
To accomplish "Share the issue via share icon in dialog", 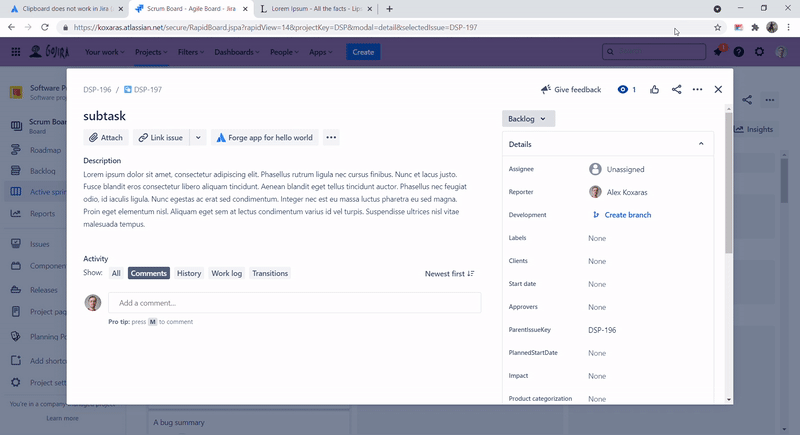I will click(677, 90).
